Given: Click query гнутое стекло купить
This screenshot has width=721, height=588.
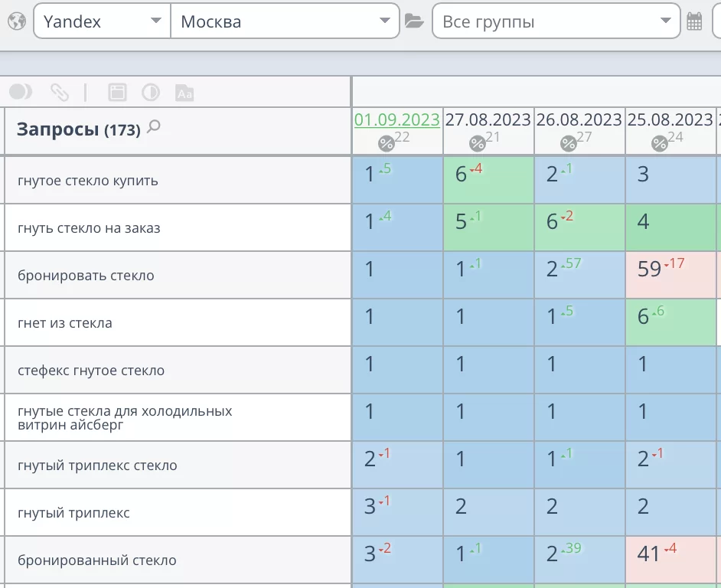Looking at the screenshot, I should (88, 181).
